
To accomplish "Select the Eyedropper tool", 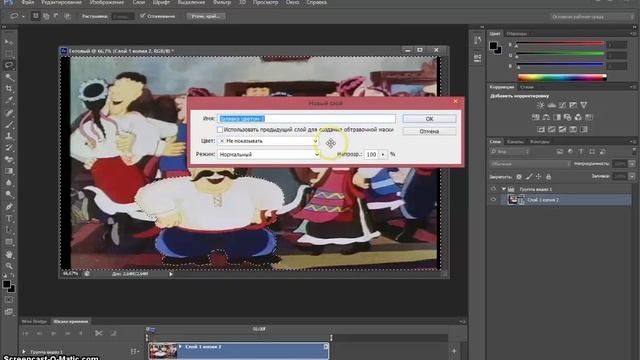I will 9,100.
